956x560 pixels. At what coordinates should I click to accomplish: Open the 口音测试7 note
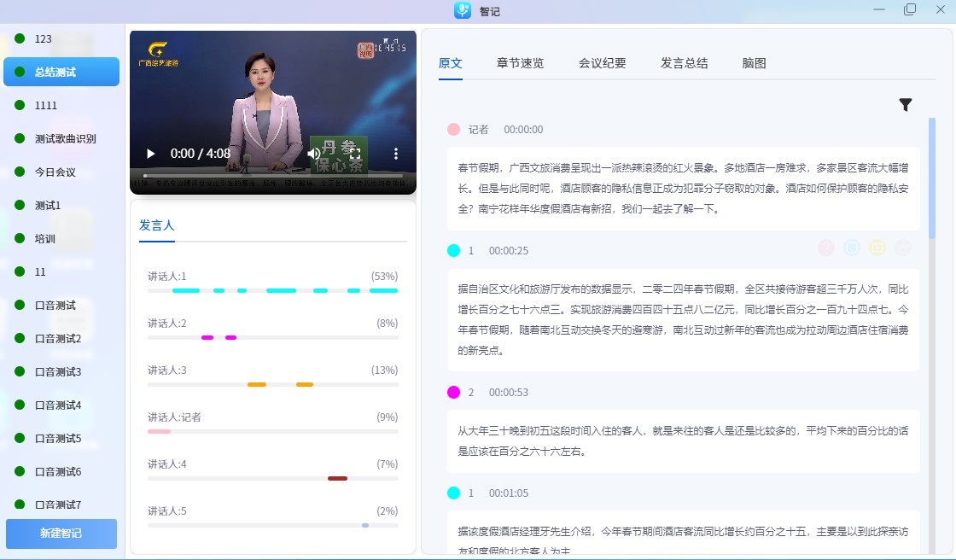(61, 505)
